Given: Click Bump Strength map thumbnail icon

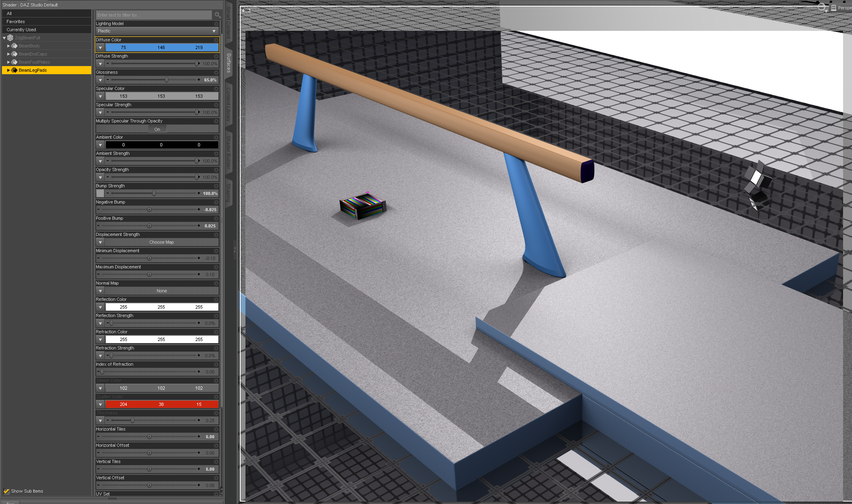Looking at the screenshot, I should pos(100,193).
